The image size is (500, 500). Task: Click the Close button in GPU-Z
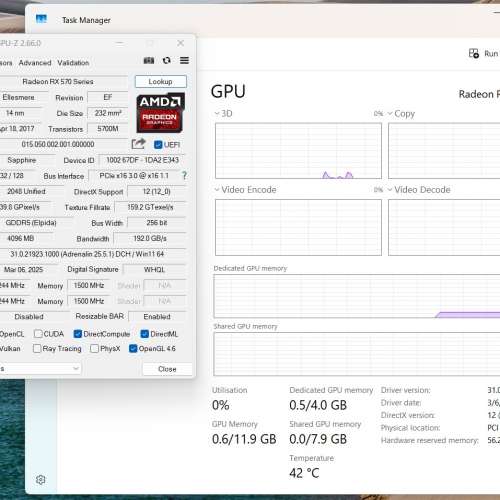[167, 369]
